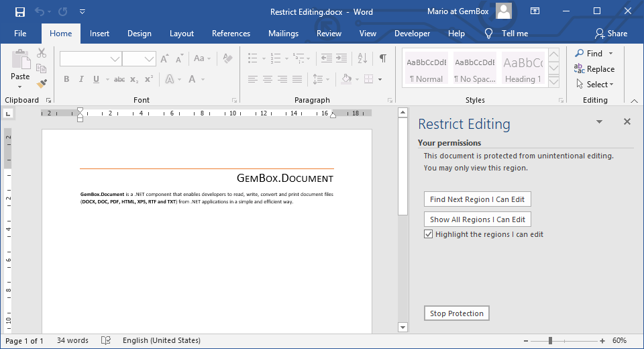This screenshot has height=349, width=644.
Task: Click Find Next Region I Can Edit
Action: click(x=477, y=199)
